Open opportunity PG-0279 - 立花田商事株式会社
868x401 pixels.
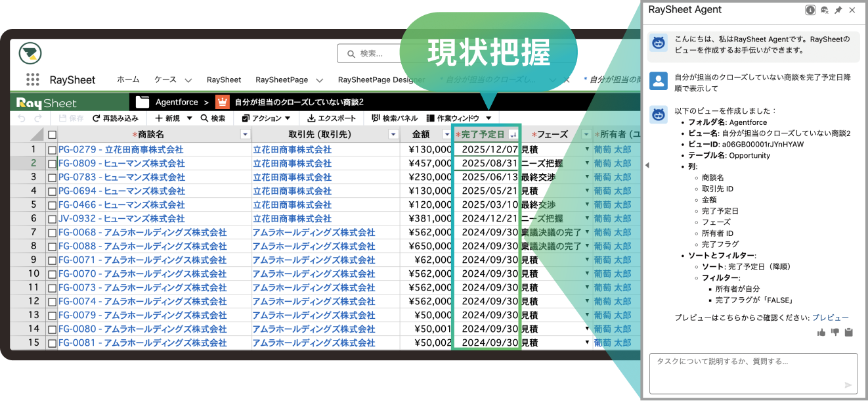pyautogui.click(x=121, y=150)
